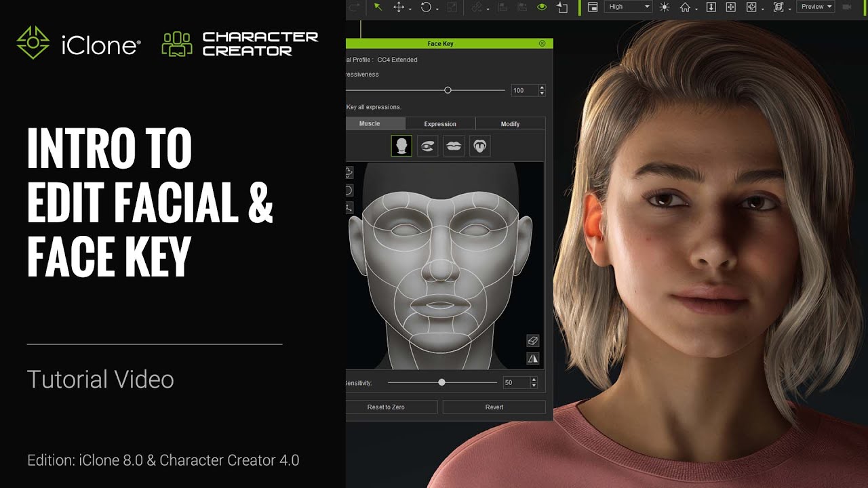The height and width of the screenshot is (488, 868).
Task: Select the eye muscle group icon
Action: pyautogui.click(x=427, y=146)
